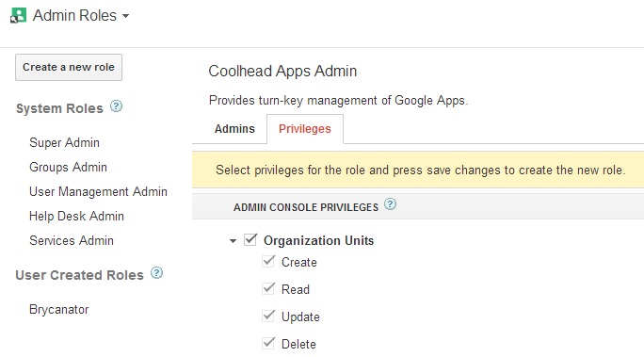Uncheck the Update privilege checkbox
The height and width of the screenshot is (357, 644).
268,316
